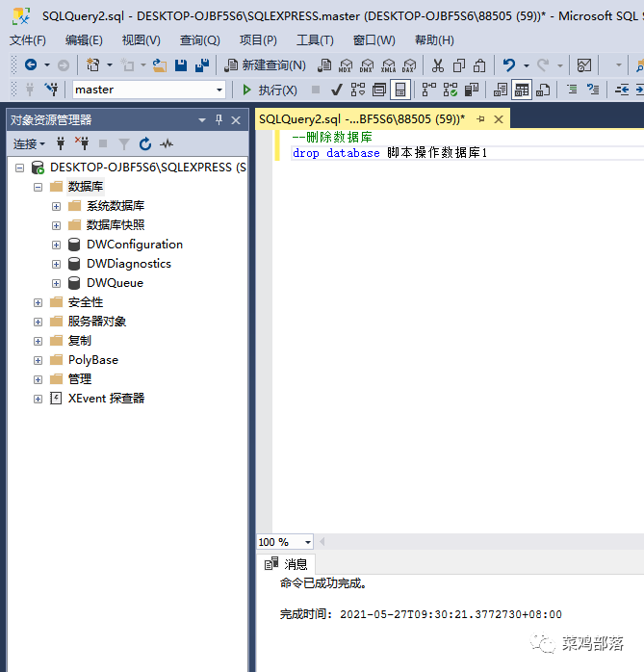Open the 查询(Q) menu

pos(200,40)
